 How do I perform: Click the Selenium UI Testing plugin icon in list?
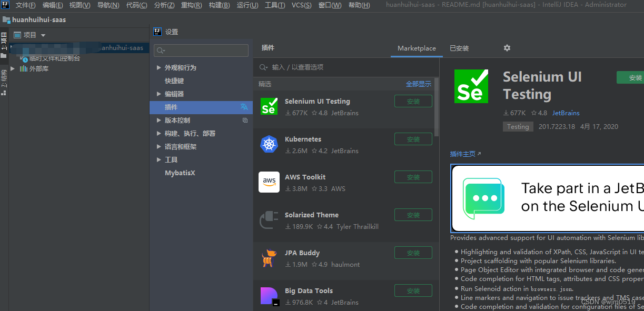pos(269,106)
